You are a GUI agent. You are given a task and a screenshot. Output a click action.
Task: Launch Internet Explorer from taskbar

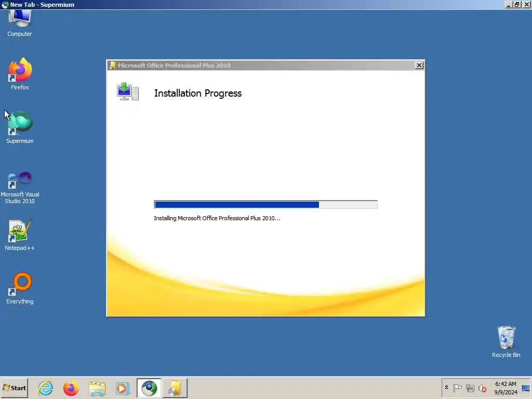pyautogui.click(x=46, y=388)
